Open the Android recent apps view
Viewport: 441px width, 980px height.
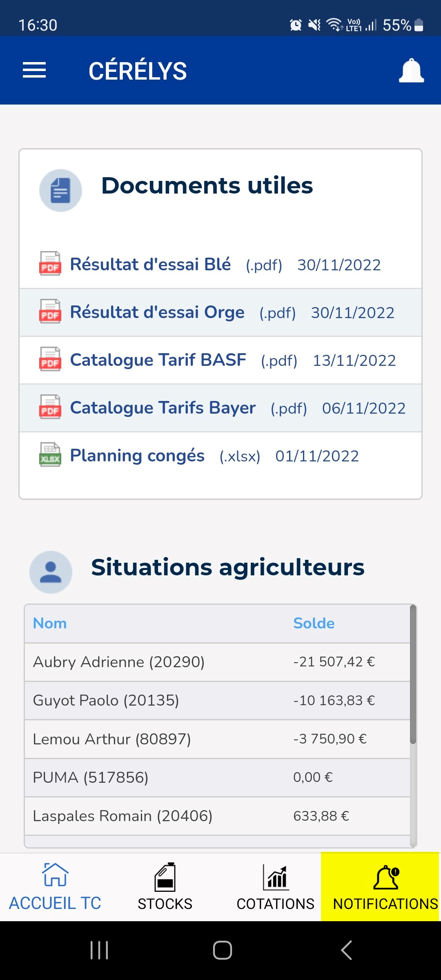(99, 950)
